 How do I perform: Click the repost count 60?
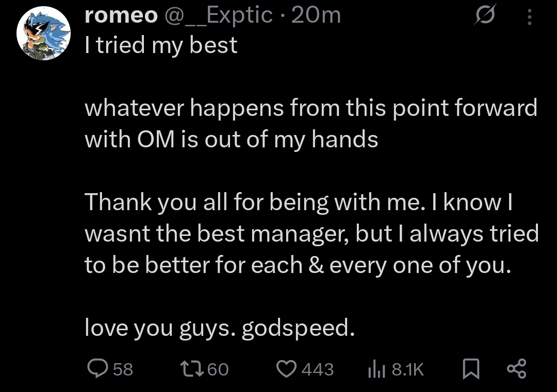pyautogui.click(x=217, y=369)
